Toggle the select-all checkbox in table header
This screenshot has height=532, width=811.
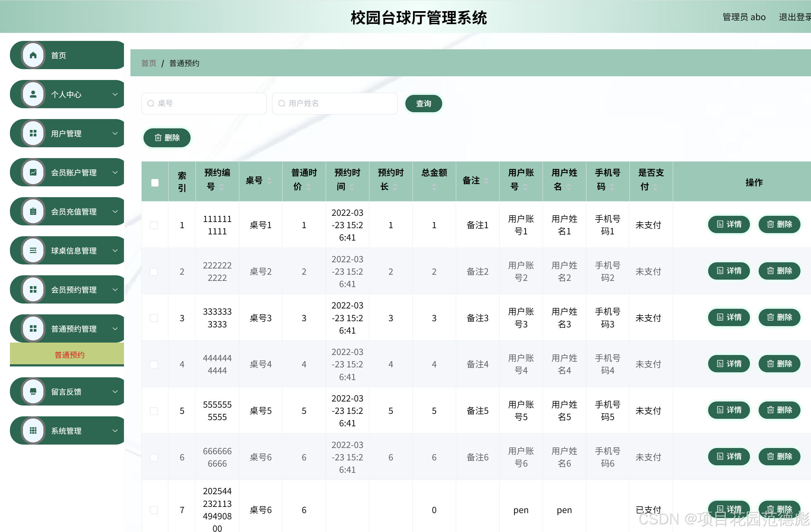pyautogui.click(x=155, y=183)
